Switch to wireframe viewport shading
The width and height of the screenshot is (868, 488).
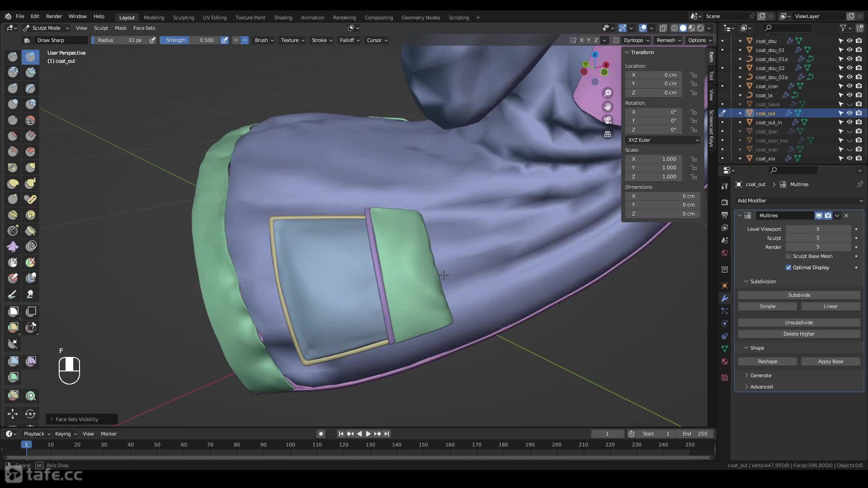[x=674, y=28]
